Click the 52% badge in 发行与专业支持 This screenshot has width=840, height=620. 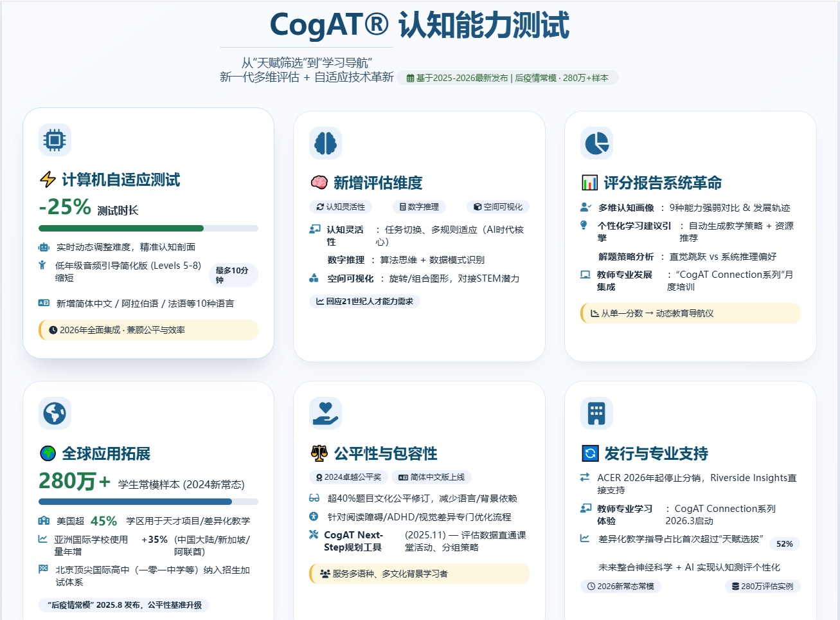click(784, 544)
